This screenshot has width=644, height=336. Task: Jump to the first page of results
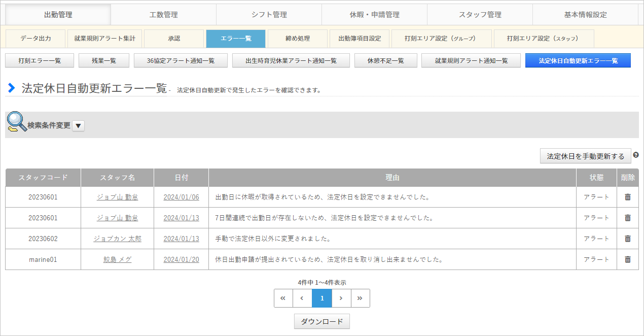coord(283,298)
